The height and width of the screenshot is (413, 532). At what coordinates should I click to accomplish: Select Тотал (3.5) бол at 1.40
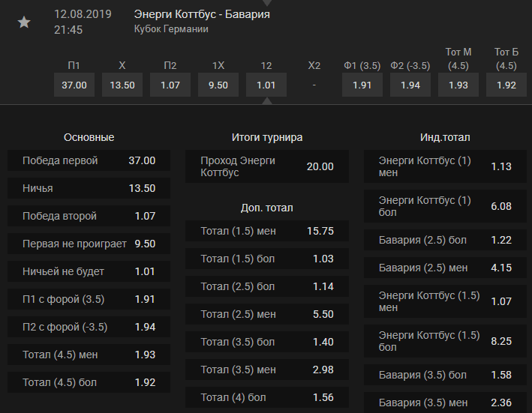coord(267,343)
